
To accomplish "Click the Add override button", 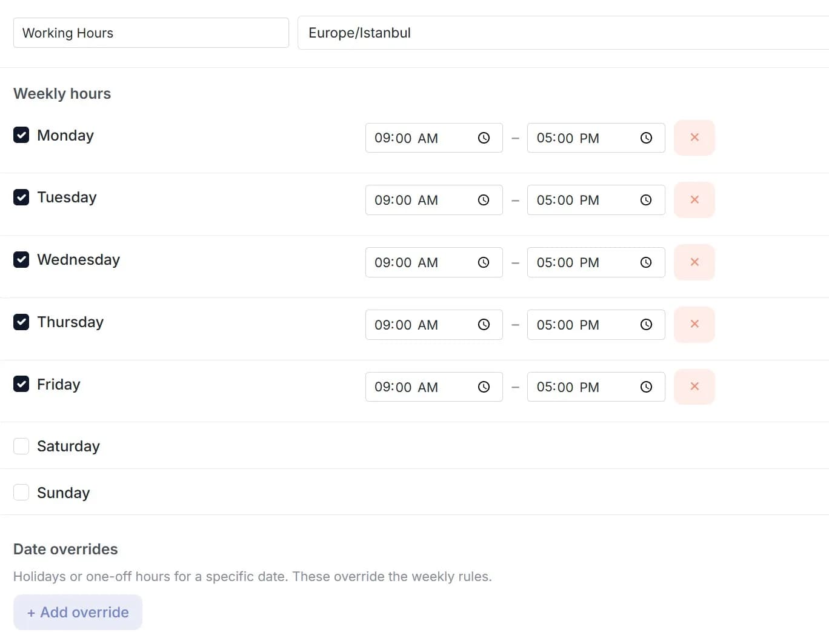I will (78, 612).
